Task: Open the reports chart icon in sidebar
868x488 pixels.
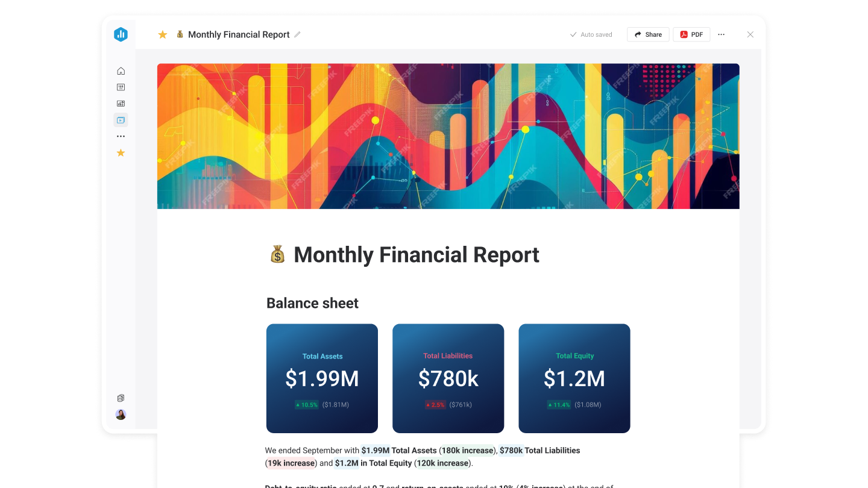Action: (121, 103)
